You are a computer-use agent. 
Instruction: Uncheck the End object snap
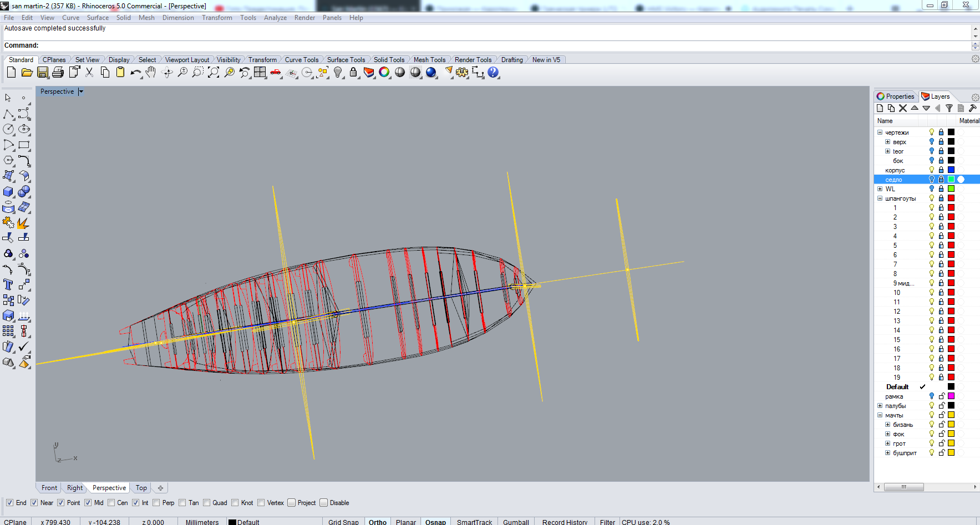(9, 503)
